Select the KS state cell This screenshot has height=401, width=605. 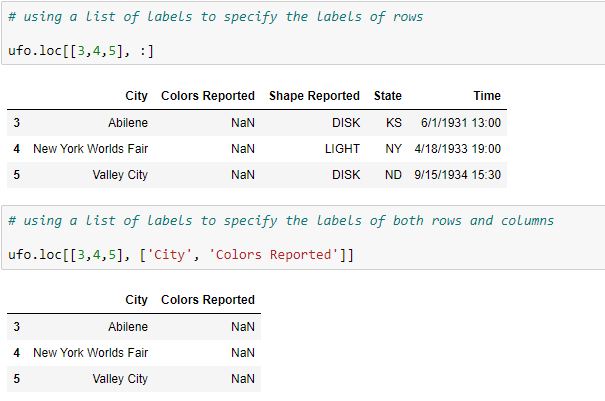393,123
